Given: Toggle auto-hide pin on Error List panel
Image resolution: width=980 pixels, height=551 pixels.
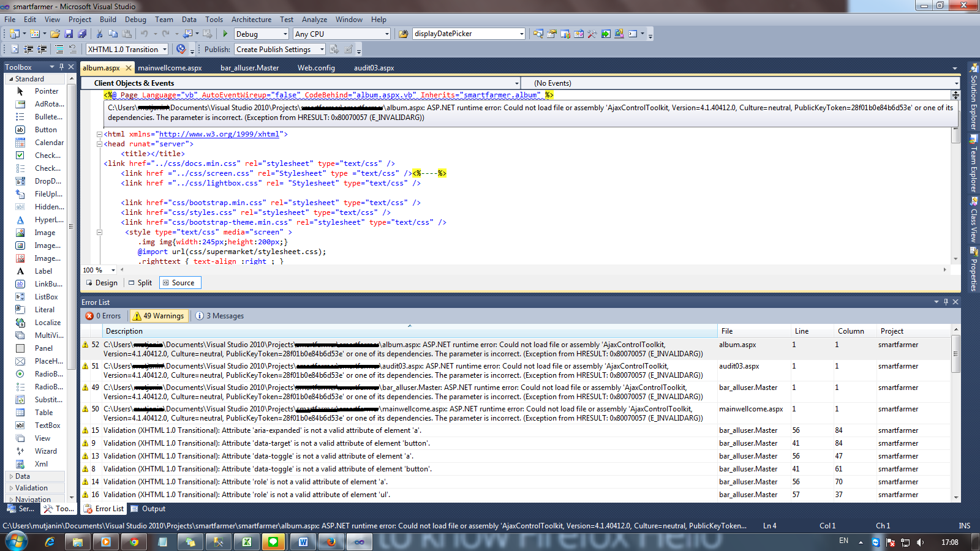Looking at the screenshot, I should click(x=946, y=302).
